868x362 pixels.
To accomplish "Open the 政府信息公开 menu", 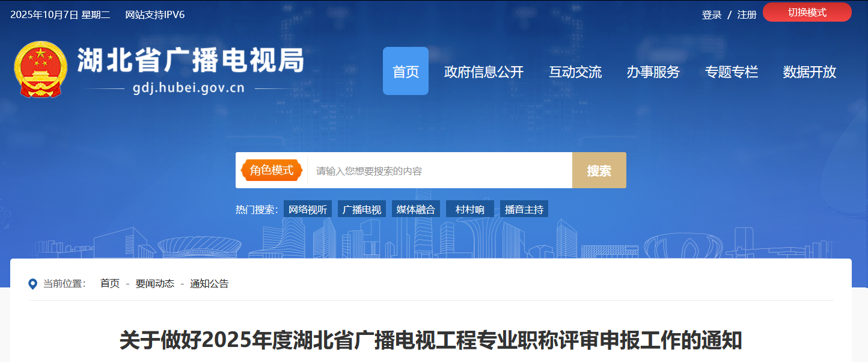I will [484, 72].
